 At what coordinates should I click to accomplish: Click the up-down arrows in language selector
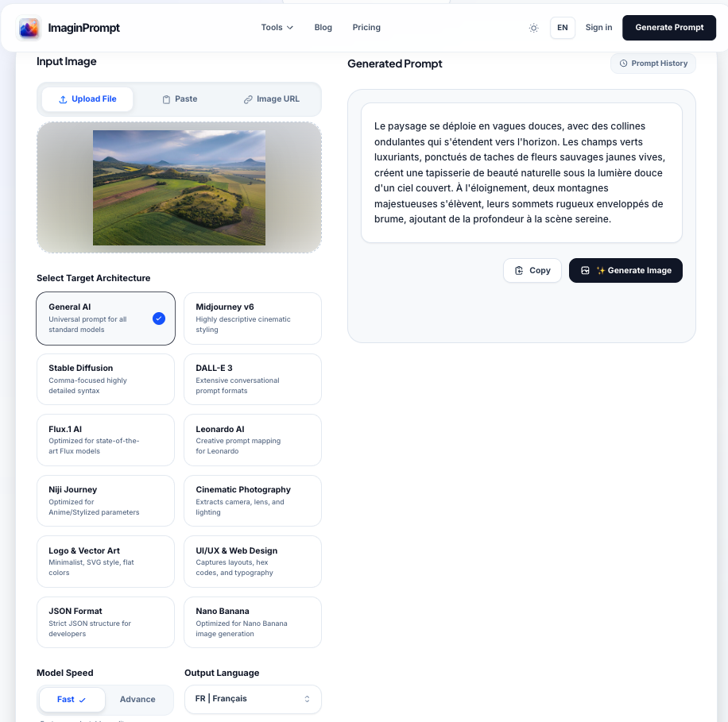[307, 699]
